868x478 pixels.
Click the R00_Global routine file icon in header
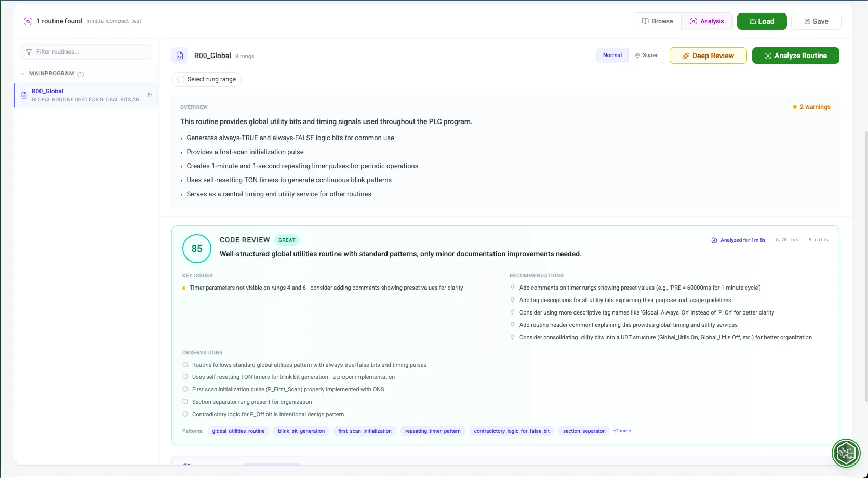(180, 56)
